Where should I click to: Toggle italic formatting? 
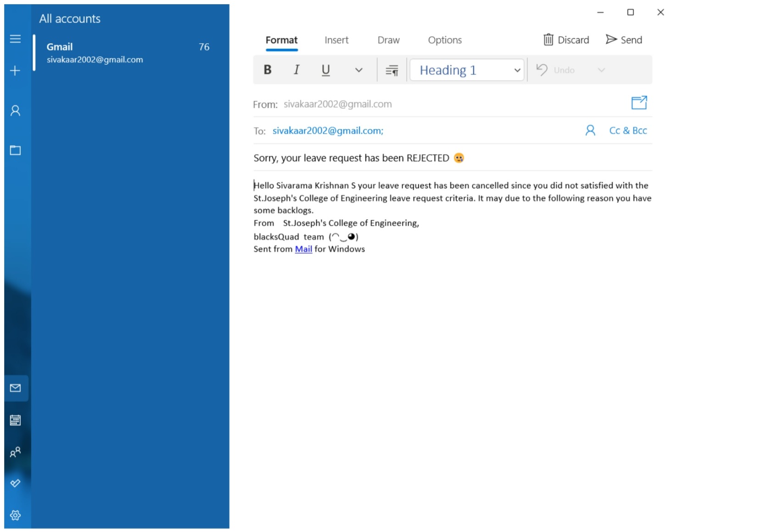coord(296,70)
